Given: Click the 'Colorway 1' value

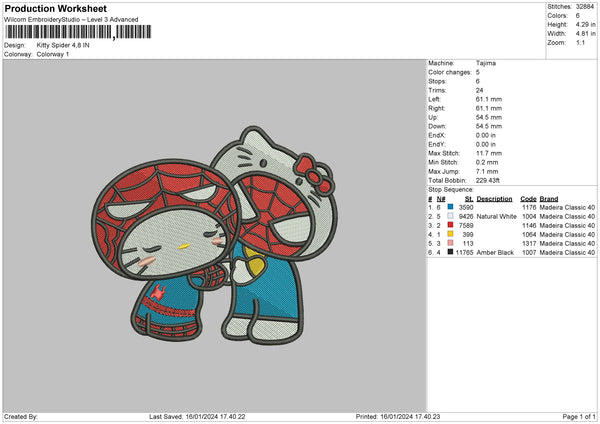Looking at the screenshot, I should coord(53,54).
